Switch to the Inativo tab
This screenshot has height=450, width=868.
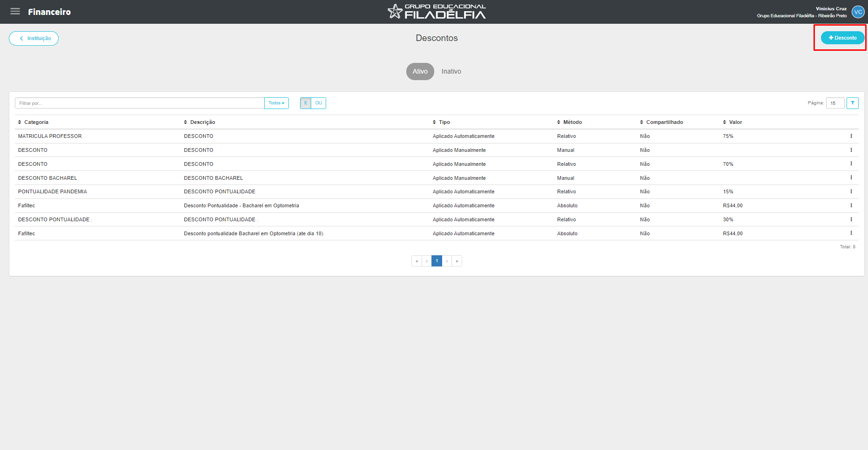(451, 71)
